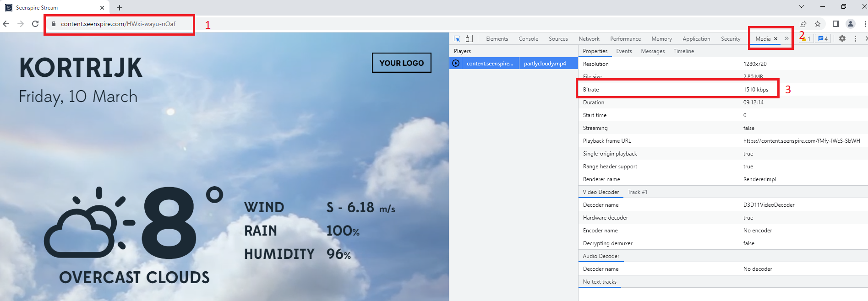Image resolution: width=868 pixels, height=301 pixels.
Task: Switch to the Events subtab
Action: pos(624,51)
